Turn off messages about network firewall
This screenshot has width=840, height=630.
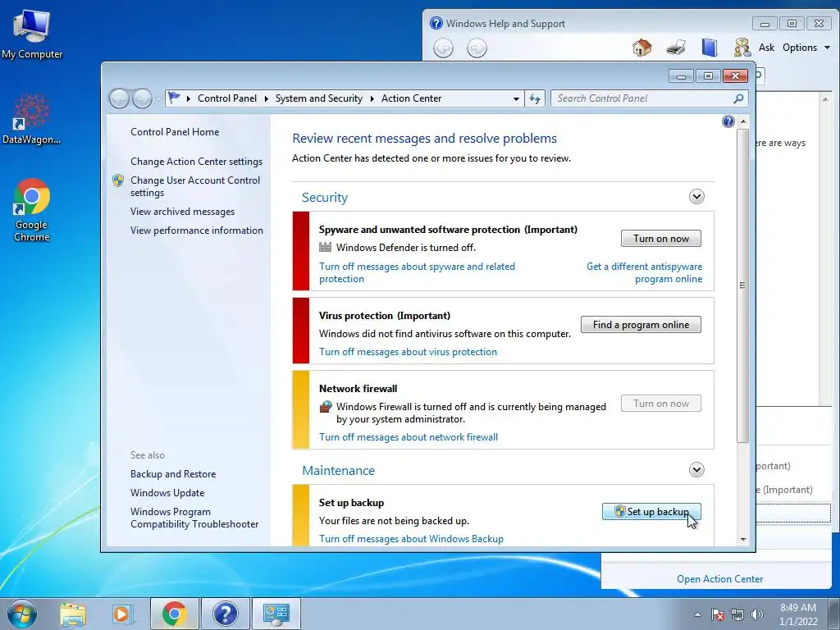point(409,437)
